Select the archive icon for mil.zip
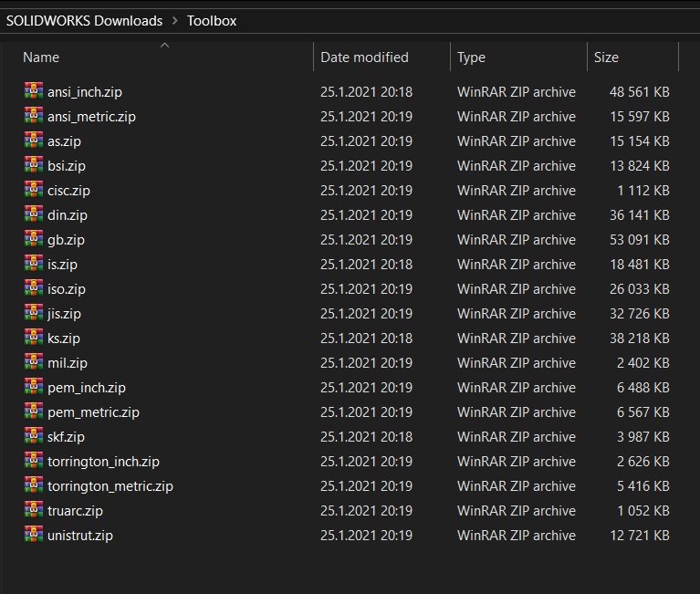The image size is (700, 594). click(x=34, y=361)
